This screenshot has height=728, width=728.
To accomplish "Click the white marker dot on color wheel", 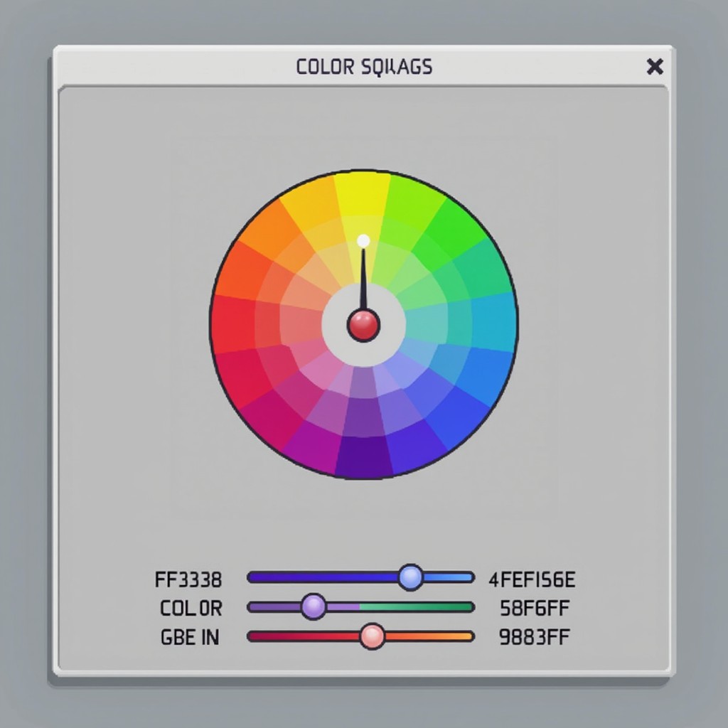I will pyautogui.click(x=363, y=241).
